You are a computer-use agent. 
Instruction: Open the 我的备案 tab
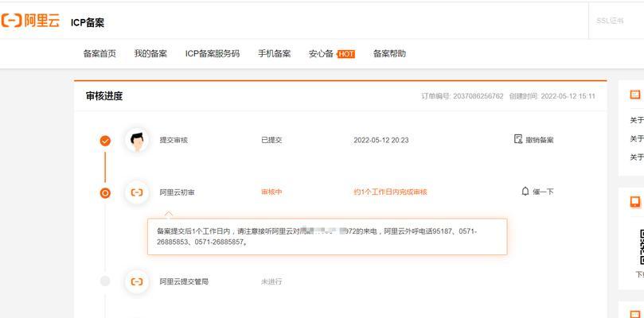click(x=150, y=54)
